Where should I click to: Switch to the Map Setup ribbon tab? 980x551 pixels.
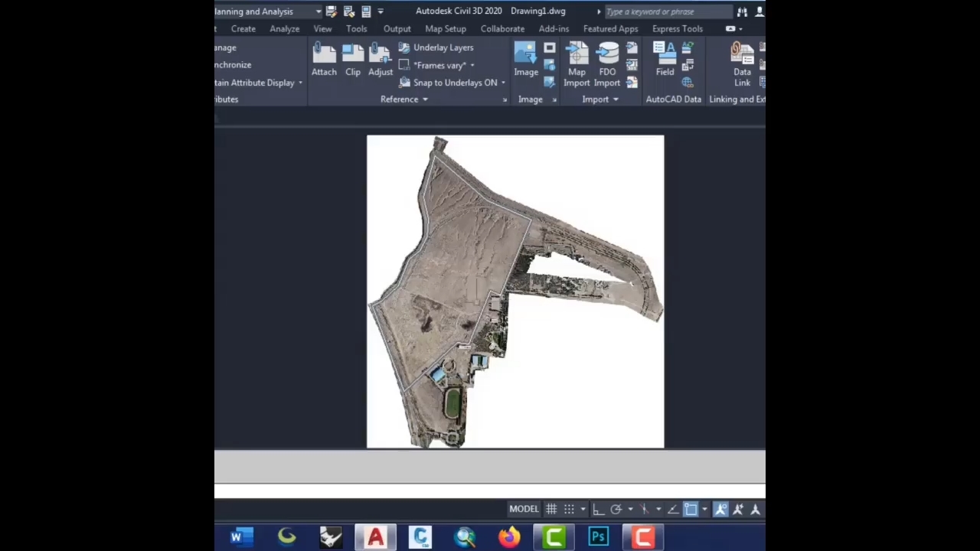[446, 29]
